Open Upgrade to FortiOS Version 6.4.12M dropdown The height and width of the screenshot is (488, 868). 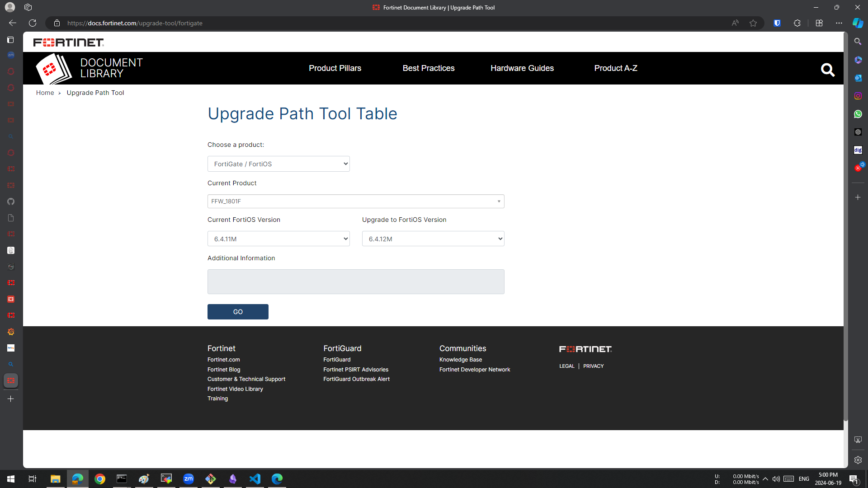(x=433, y=239)
